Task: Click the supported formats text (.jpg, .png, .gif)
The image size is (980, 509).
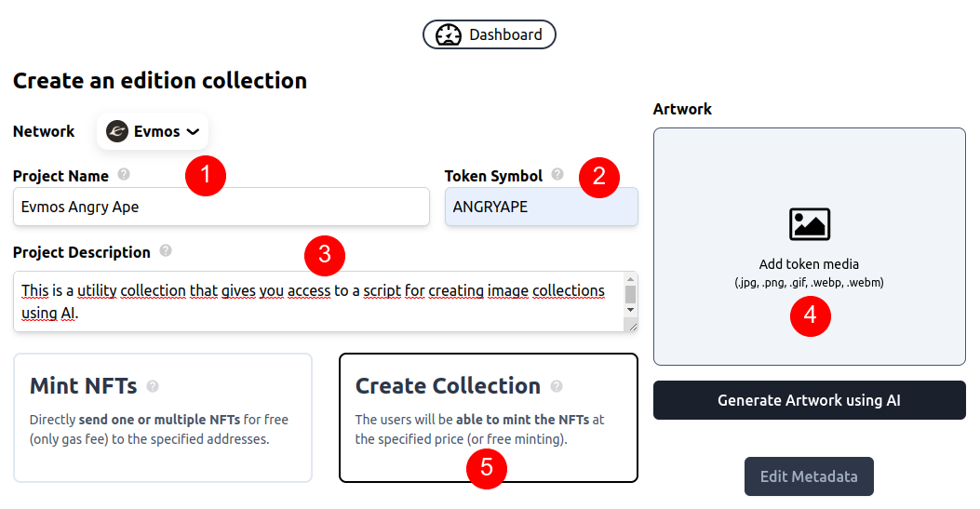Action: pos(809,283)
